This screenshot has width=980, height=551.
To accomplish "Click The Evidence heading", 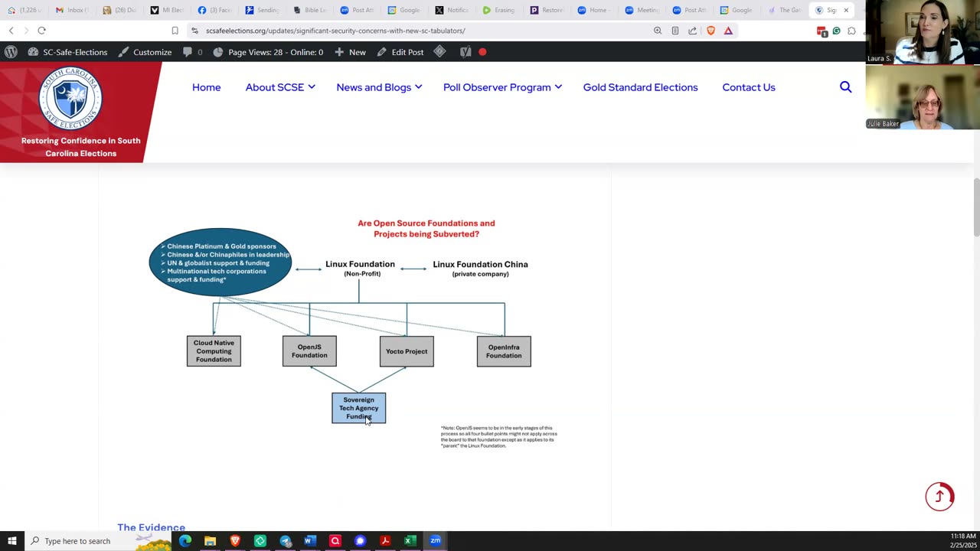I will pos(151,527).
